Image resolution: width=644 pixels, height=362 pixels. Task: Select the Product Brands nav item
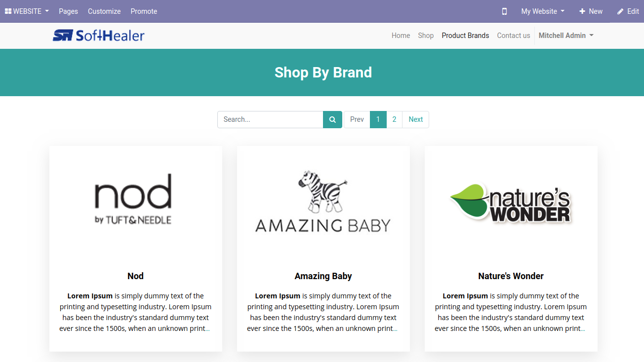[x=465, y=36]
